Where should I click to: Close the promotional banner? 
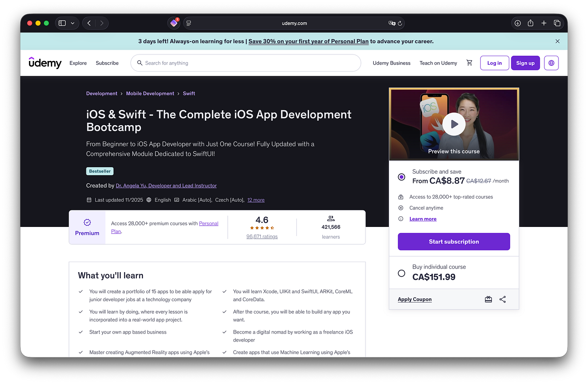(557, 41)
